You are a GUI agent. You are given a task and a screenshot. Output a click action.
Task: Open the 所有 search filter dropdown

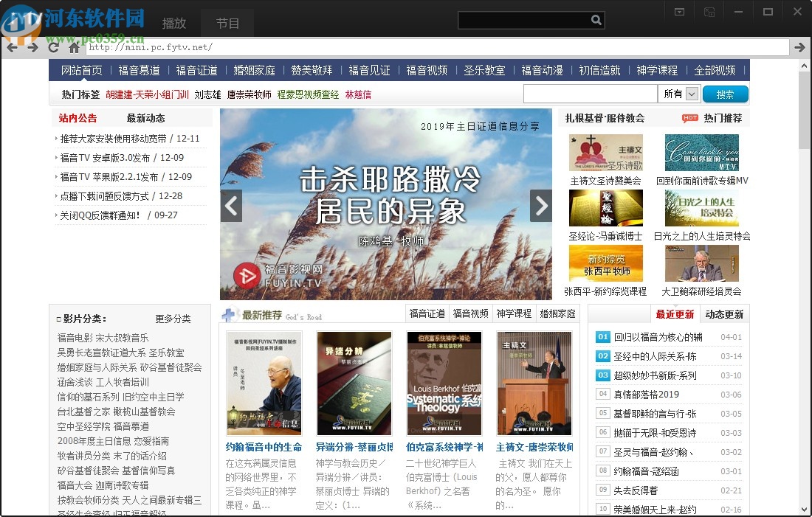pos(678,94)
